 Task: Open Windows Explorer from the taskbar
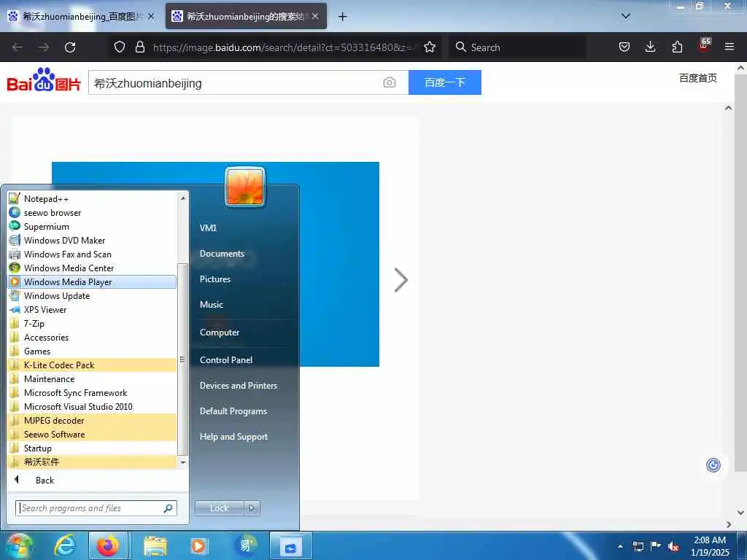tap(155, 545)
